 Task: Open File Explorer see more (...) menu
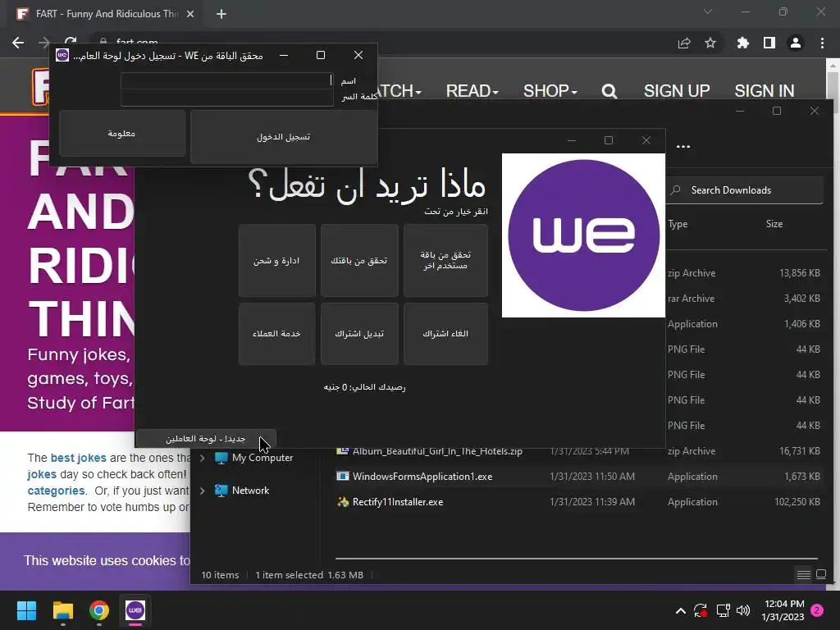(x=683, y=146)
